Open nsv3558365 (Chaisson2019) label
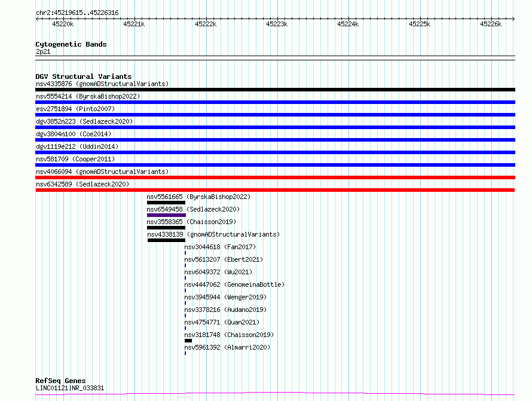This screenshot has width=532, height=401. (191, 222)
